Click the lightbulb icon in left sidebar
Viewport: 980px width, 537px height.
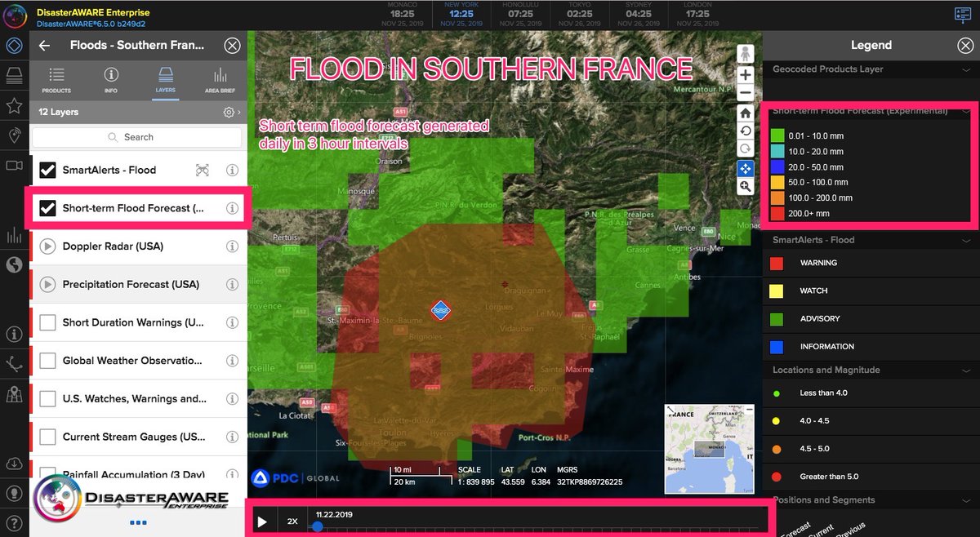coord(14,494)
